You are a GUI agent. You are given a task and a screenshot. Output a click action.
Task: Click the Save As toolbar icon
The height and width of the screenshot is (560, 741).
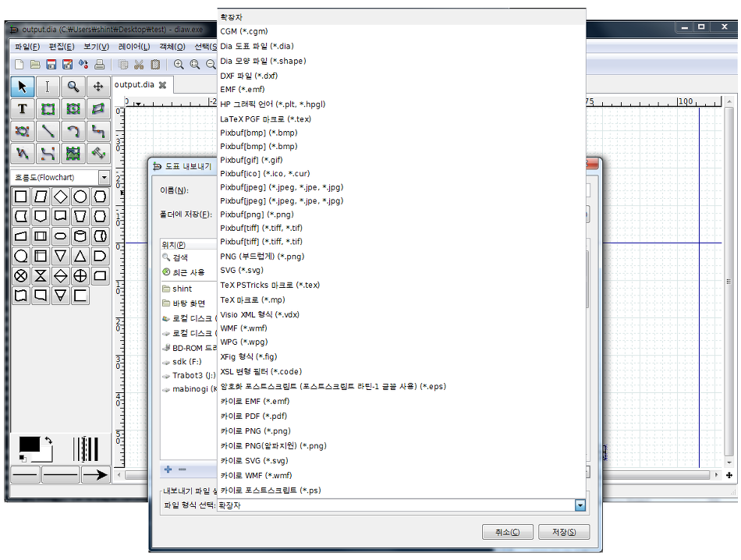pyautogui.click(x=68, y=64)
